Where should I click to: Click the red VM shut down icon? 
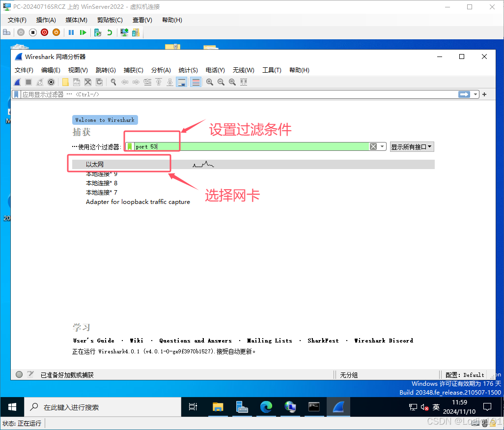click(45, 32)
